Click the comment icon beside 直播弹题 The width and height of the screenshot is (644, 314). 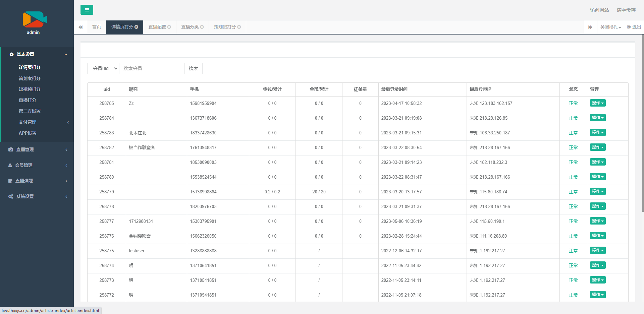click(10, 181)
